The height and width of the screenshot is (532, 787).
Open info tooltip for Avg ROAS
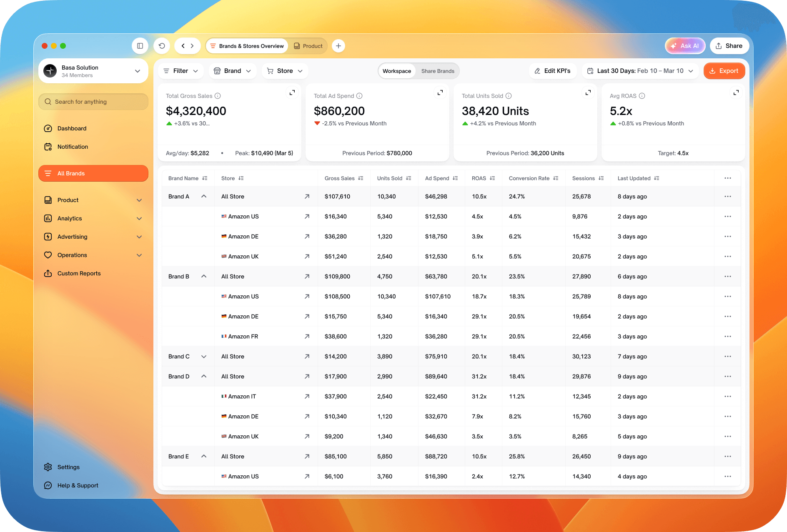(642, 96)
